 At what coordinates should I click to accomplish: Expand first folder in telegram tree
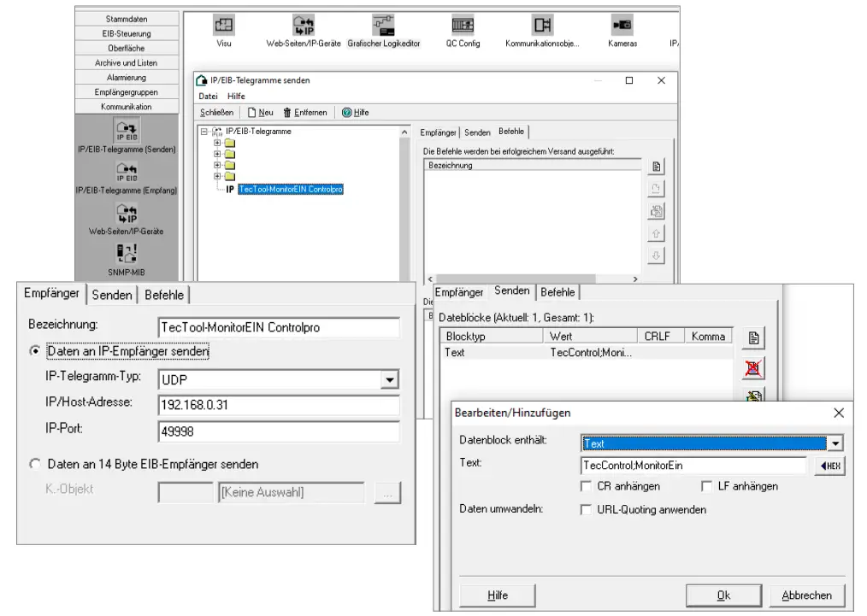pos(217,143)
